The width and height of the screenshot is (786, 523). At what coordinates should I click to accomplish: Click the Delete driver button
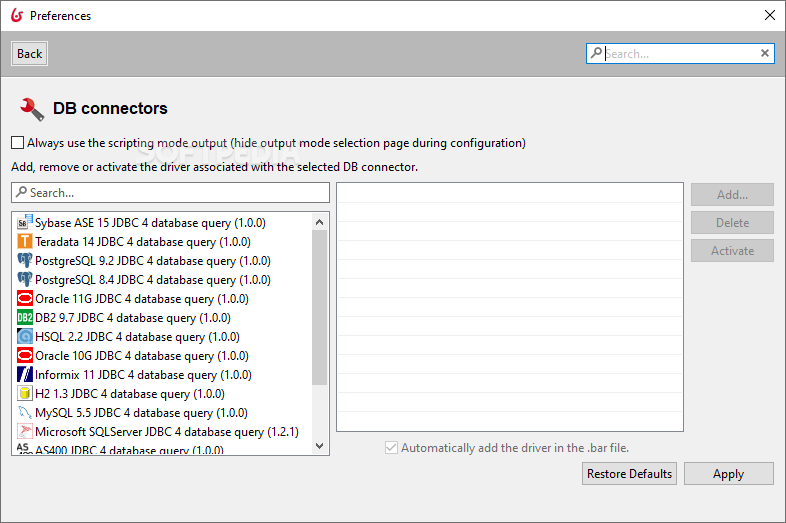tap(732, 223)
